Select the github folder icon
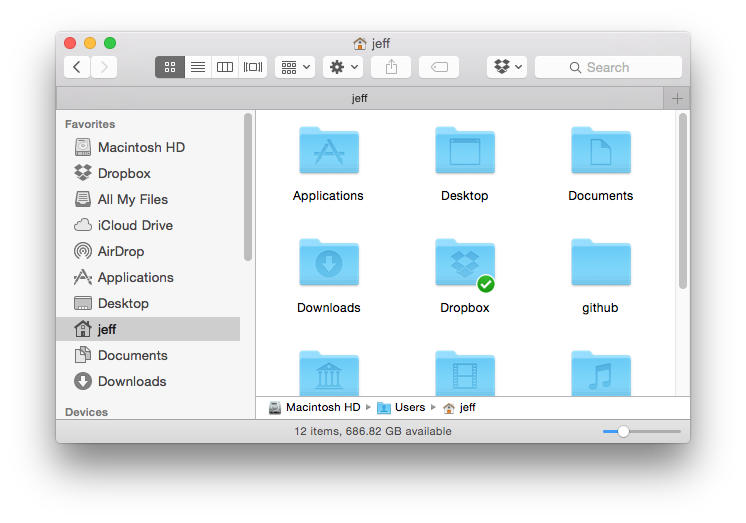Screen dimensions: 746x523 [x=601, y=262]
